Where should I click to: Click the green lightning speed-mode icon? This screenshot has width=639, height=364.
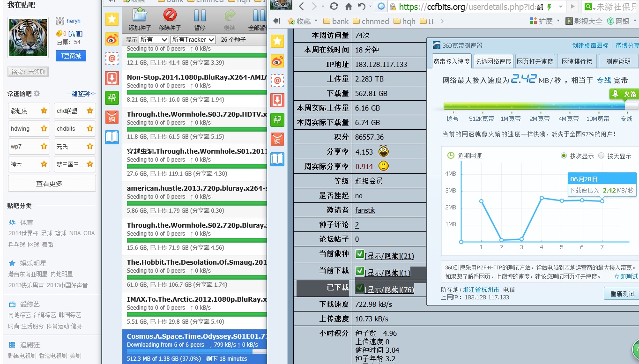(550, 7)
